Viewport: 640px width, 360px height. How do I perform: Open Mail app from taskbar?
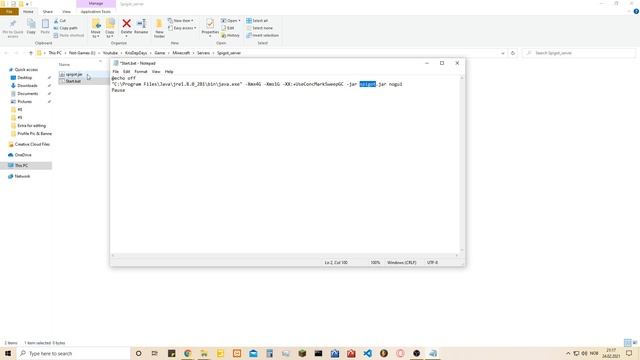pos(253,353)
